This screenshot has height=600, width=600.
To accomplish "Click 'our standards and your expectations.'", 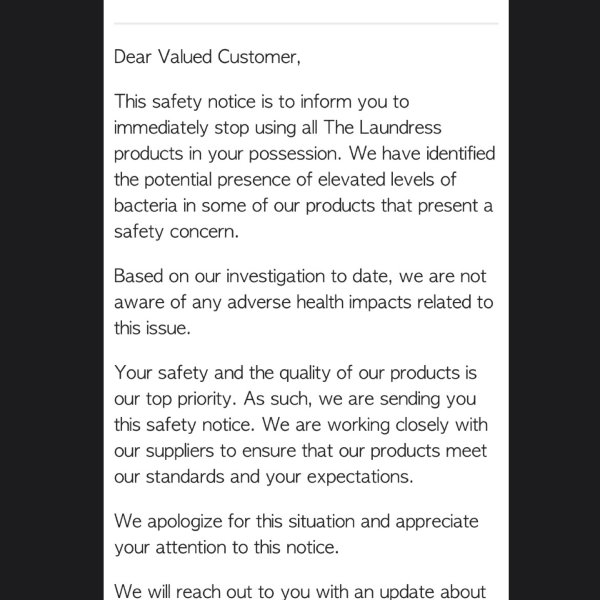I will [x=264, y=477].
